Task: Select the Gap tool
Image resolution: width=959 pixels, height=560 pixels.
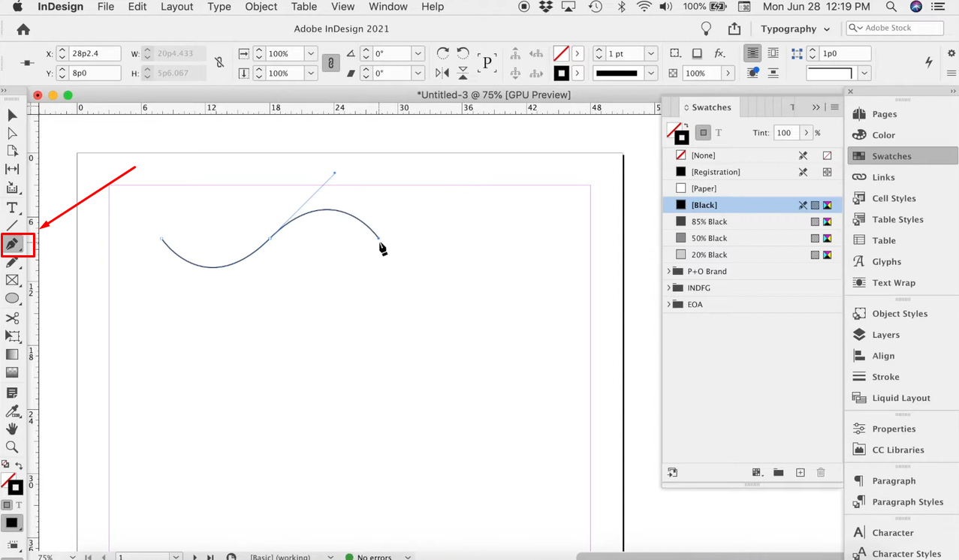Action: coord(12,169)
